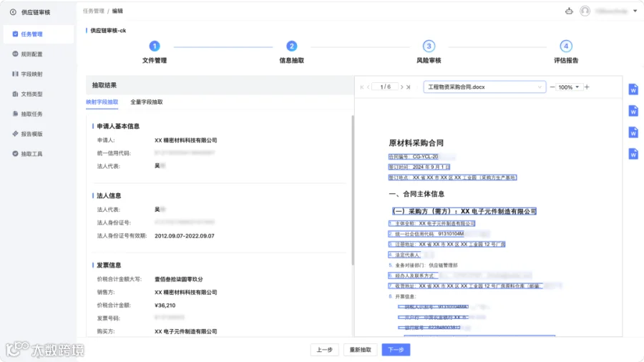
Task: Click the extraction results panel scrollbar
Action: tap(352, 190)
